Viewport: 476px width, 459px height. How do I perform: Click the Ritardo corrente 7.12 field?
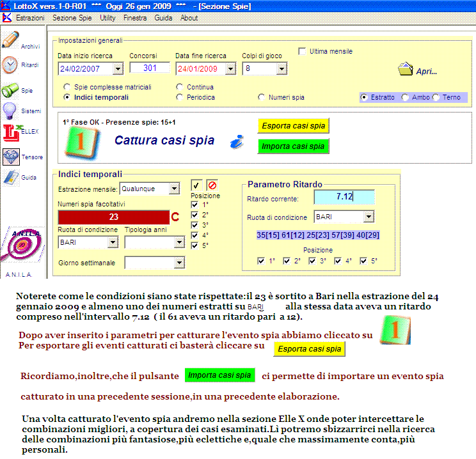[x=344, y=197]
